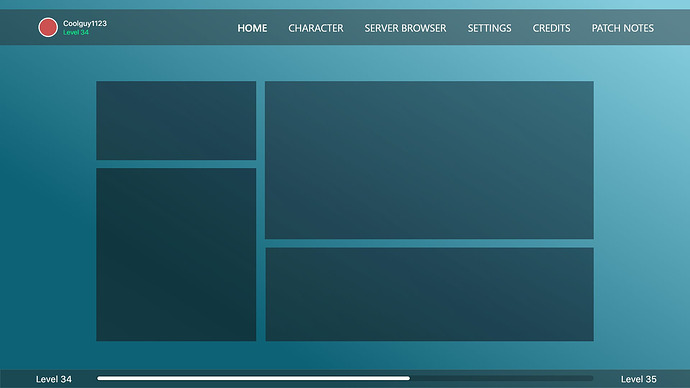Click the red profile avatar circle
Image resolution: width=690 pixels, height=388 pixels.
click(48, 27)
